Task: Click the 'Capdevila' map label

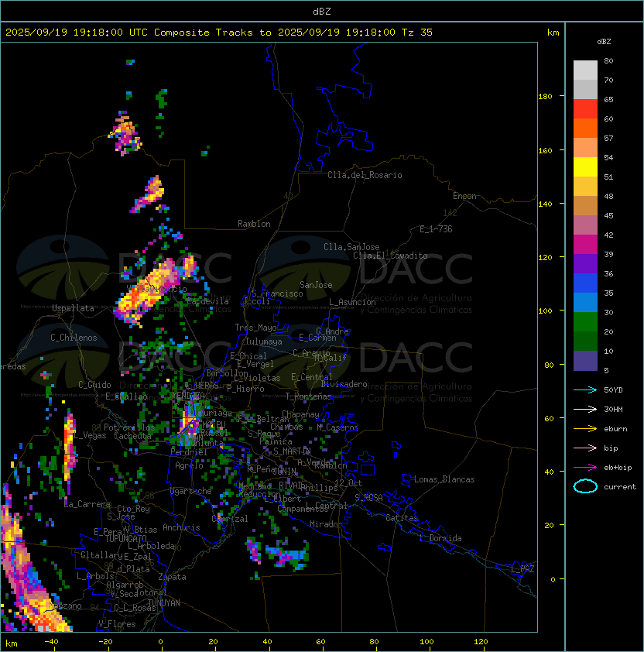Action: (x=208, y=301)
